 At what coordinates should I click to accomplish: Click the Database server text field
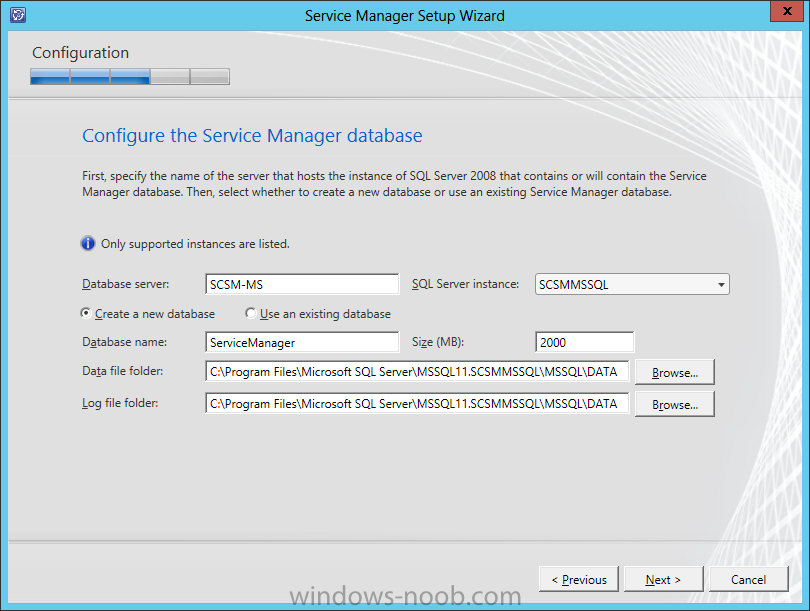click(x=302, y=285)
